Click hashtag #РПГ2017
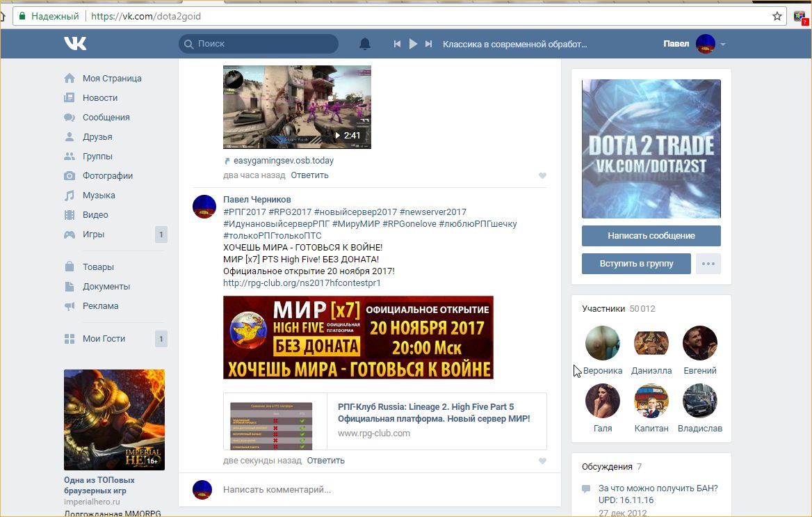Image resolution: width=812 pixels, height=517 pixels. (x=245, y=212)
